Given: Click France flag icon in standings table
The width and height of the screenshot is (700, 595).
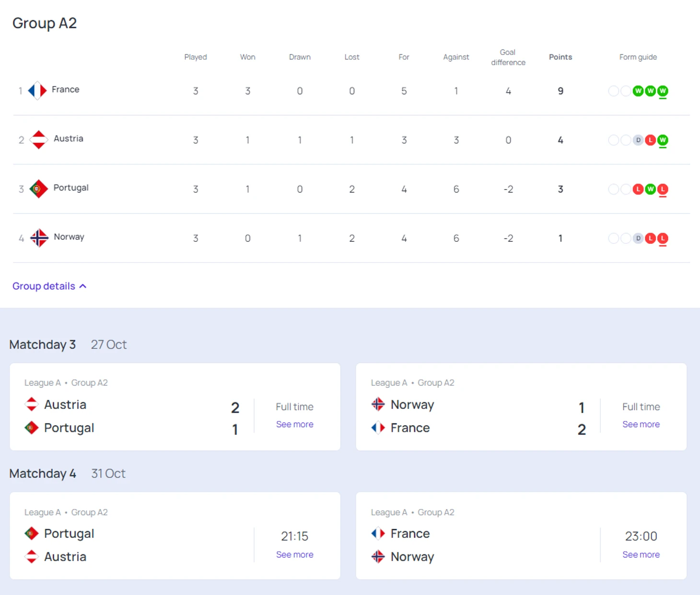Looking at the screenshot, I should 37,90.
